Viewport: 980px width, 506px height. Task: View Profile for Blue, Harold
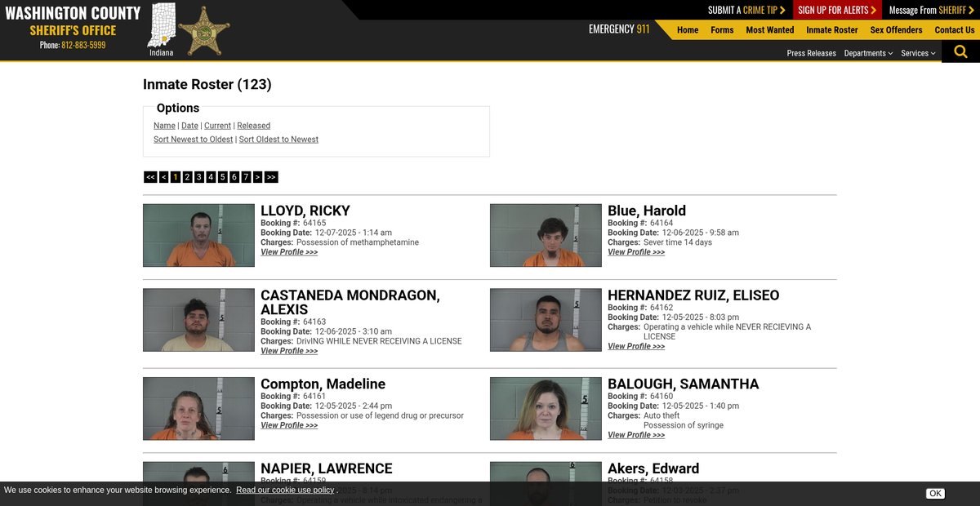click(x=636, y=252)
